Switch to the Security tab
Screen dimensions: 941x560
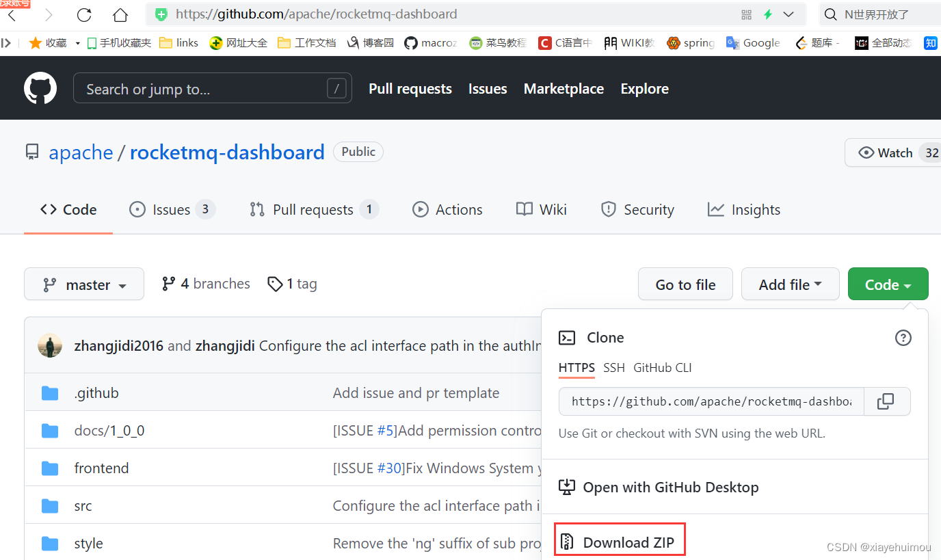pos(637,210)
